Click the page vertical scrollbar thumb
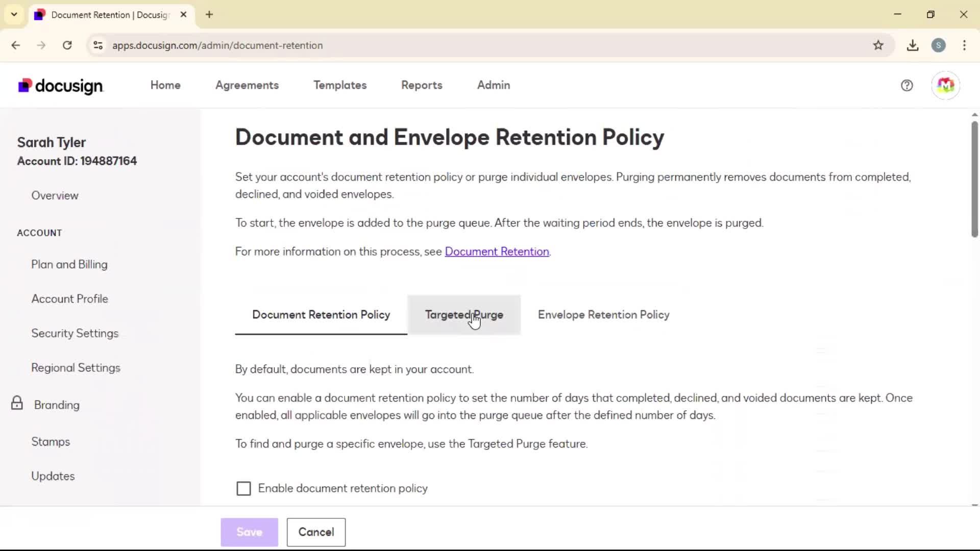 [974, 179]
